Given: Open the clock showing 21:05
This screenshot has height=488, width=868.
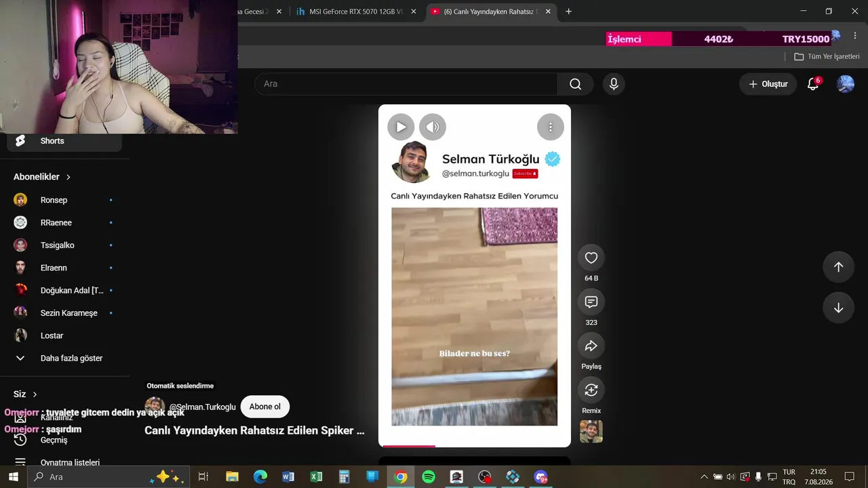Looking at the screenshot, I should pos(818,477).
